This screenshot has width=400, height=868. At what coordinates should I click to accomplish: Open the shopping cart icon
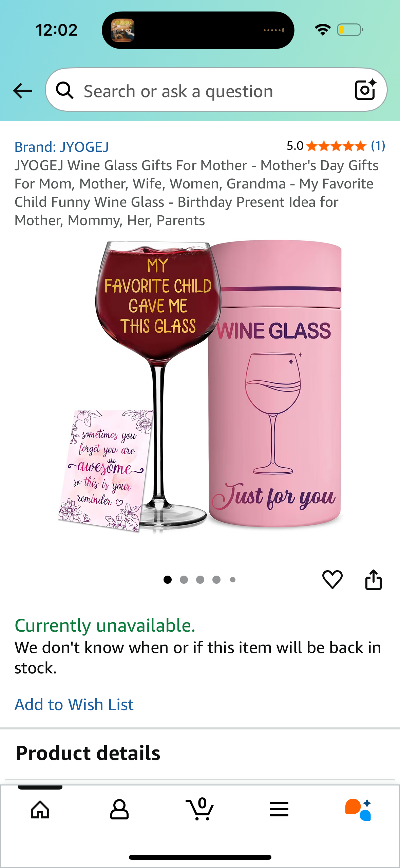click(x=200, y=809)
